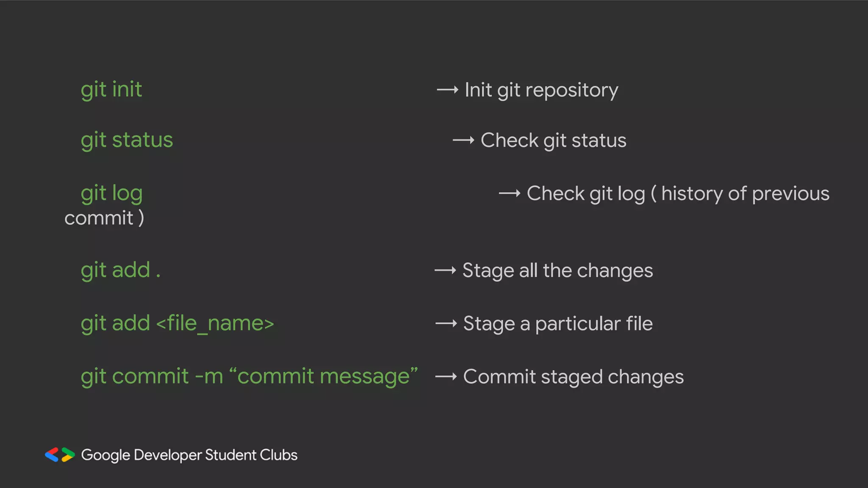868x488 pixels.
Task: Click the Commit staged changes text
Action: (573, 377)
